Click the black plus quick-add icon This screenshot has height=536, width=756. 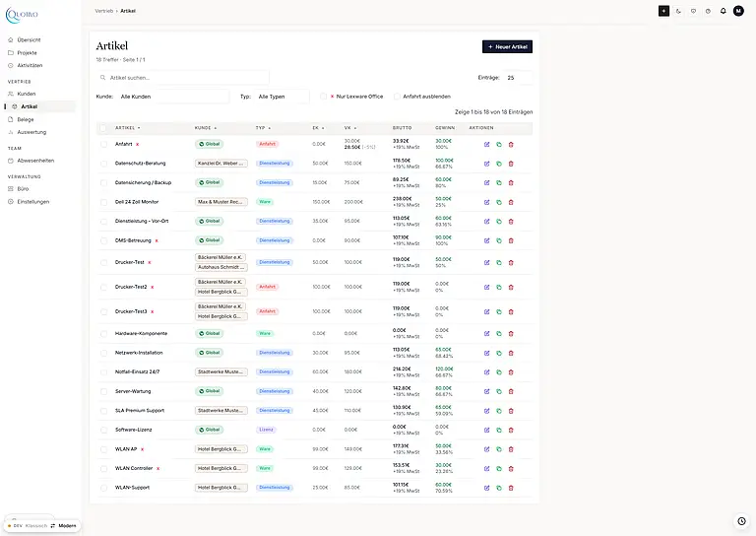[x=663, y=11]
